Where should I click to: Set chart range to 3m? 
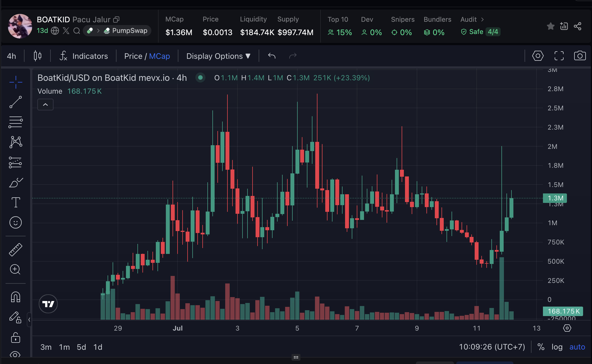click(x=46, y=347)
